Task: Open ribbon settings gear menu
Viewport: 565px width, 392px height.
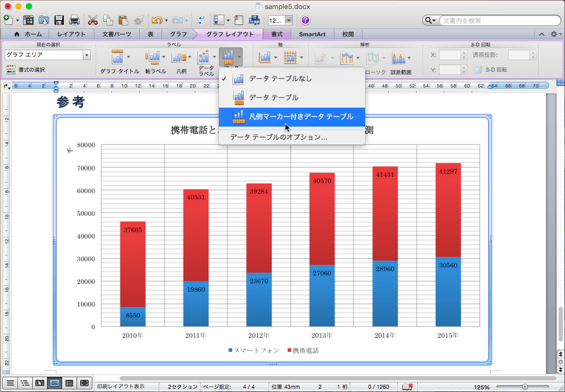Action: 556,34
